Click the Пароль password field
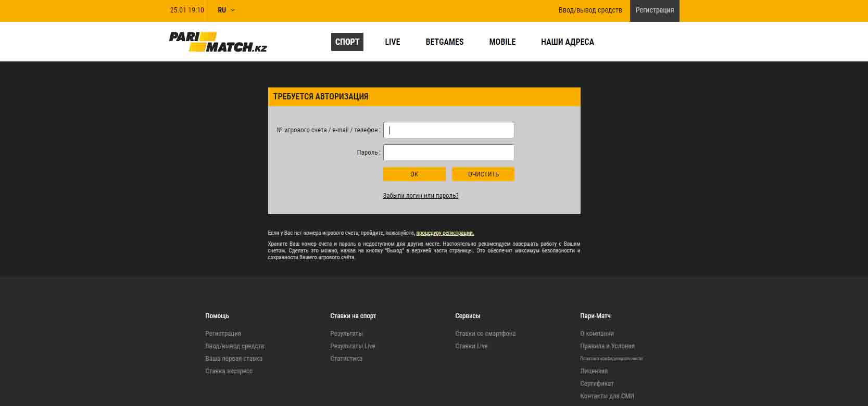 [x=448, y=153]
